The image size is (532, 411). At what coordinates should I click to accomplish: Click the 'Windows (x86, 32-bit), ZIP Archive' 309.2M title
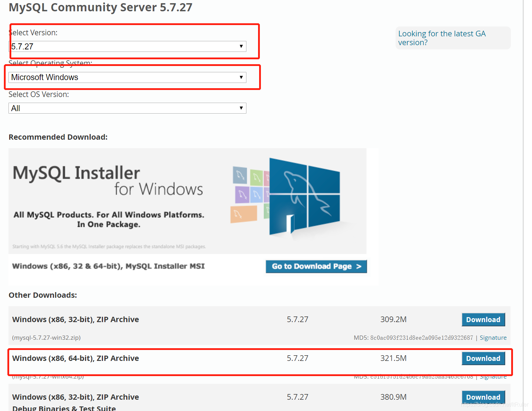75,320
